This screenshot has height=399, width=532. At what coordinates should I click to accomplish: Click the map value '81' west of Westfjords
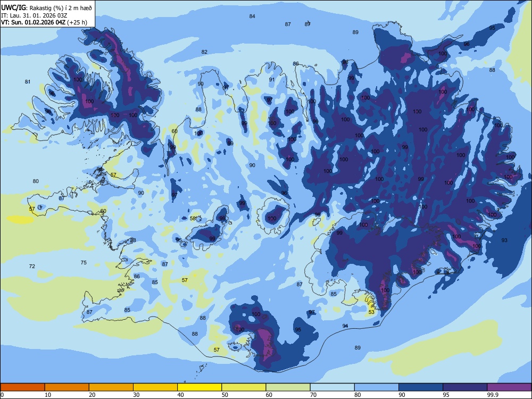point(28,81)
